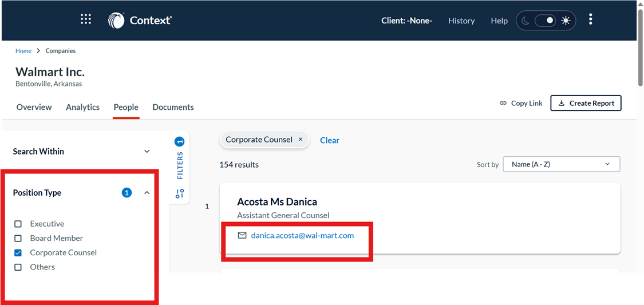Click the sun light mode icon

point(566,21)
